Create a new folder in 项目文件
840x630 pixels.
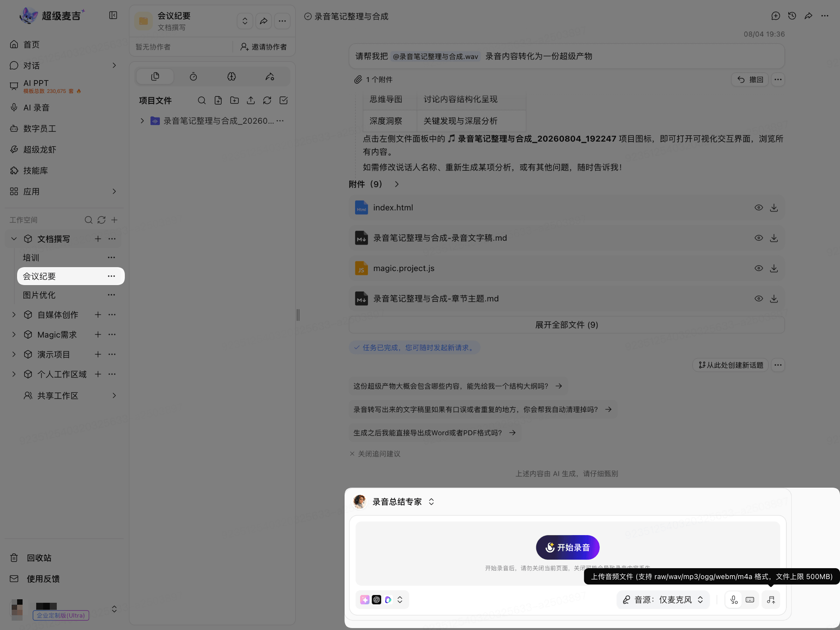(x=234, y=100)
